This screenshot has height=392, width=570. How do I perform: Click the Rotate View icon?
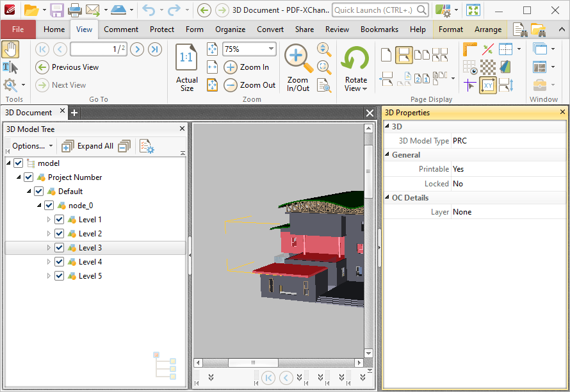(355, 59)
